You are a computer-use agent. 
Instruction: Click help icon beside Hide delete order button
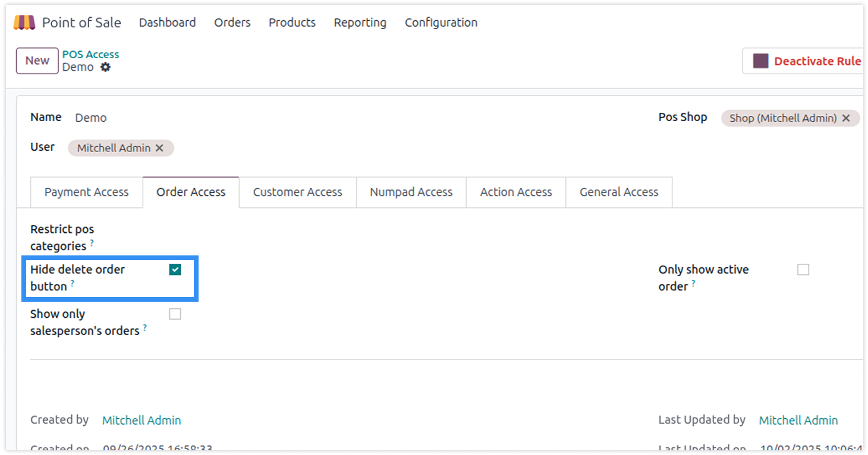[x=73, y=283]
